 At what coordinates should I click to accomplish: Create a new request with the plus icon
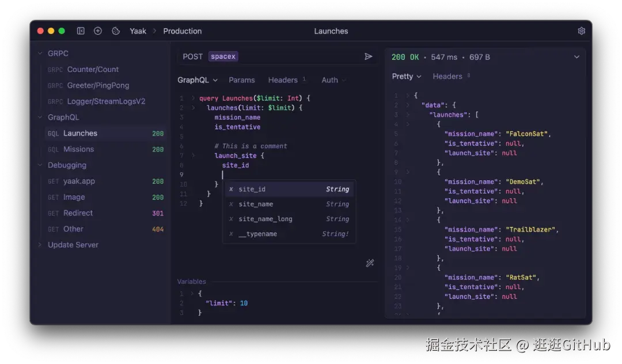(x=97, y=31)
